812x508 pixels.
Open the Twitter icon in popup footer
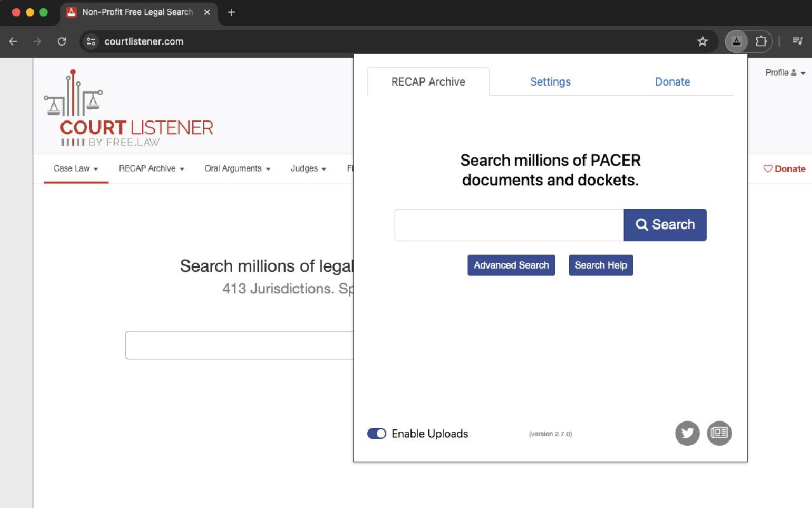[687, 433]
